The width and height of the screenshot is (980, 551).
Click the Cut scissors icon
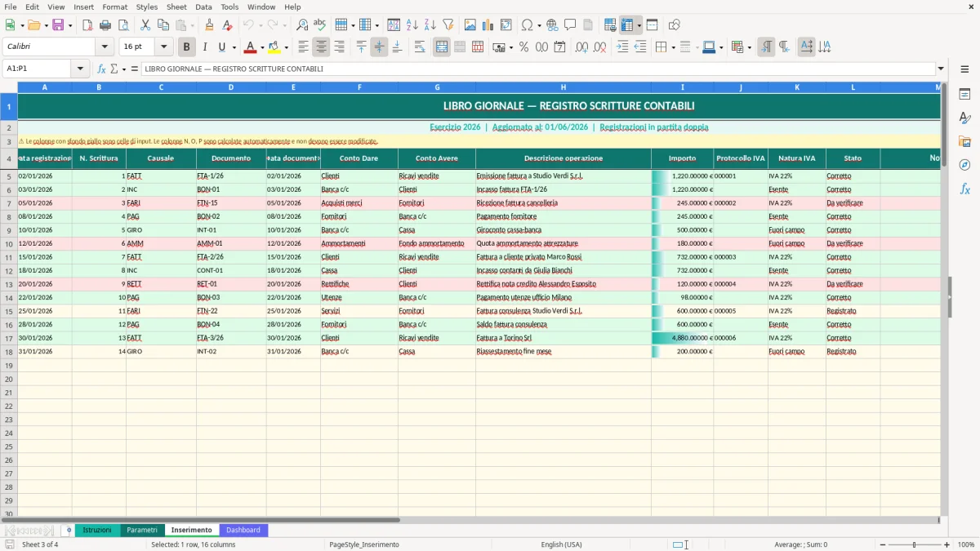[x=145, y=25]
